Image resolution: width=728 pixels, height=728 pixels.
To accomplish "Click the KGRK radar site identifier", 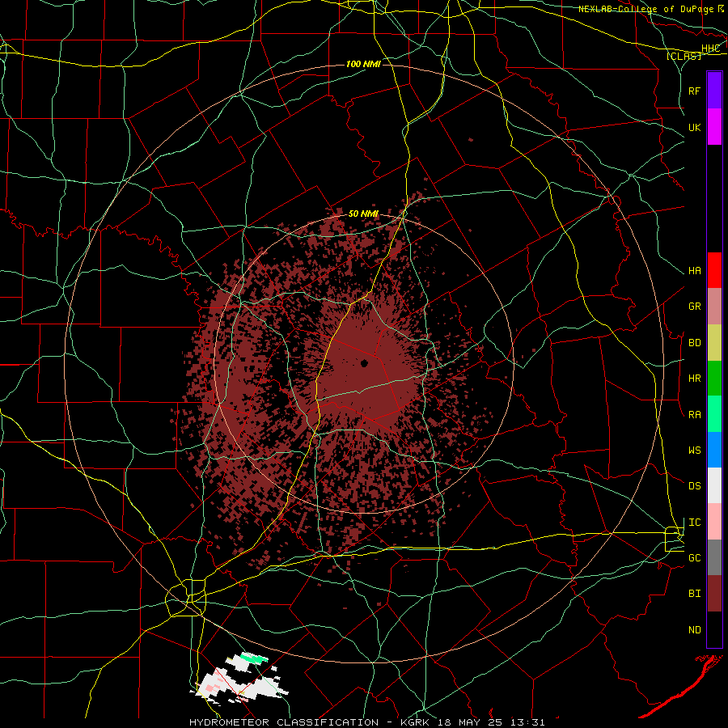I will [413, 722].
